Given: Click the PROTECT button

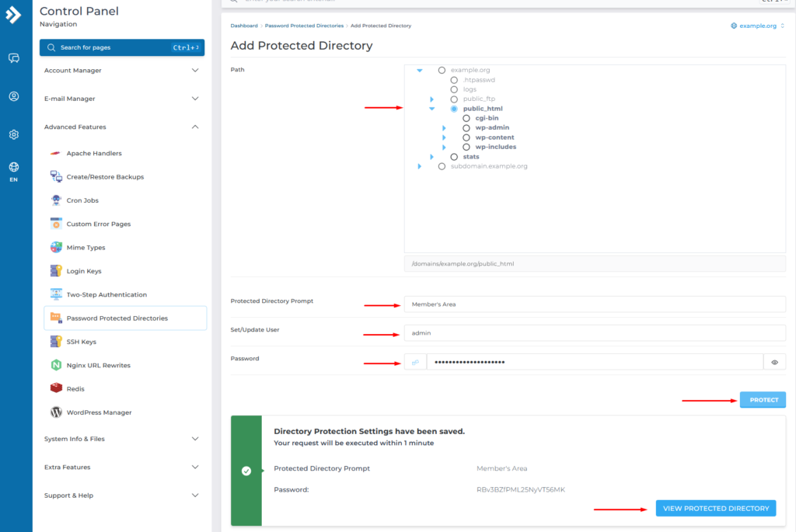Looking at the screenshot, I should pyautogui.click(x=762, y=399).
